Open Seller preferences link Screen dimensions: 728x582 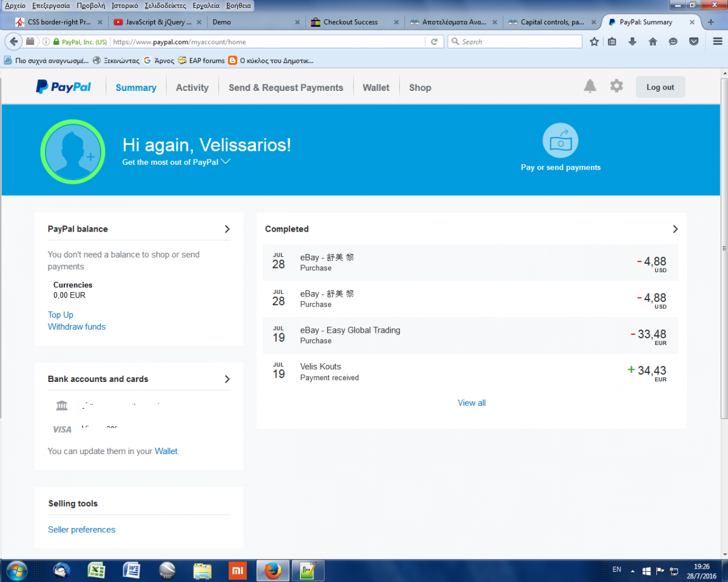tap(81, 529)
